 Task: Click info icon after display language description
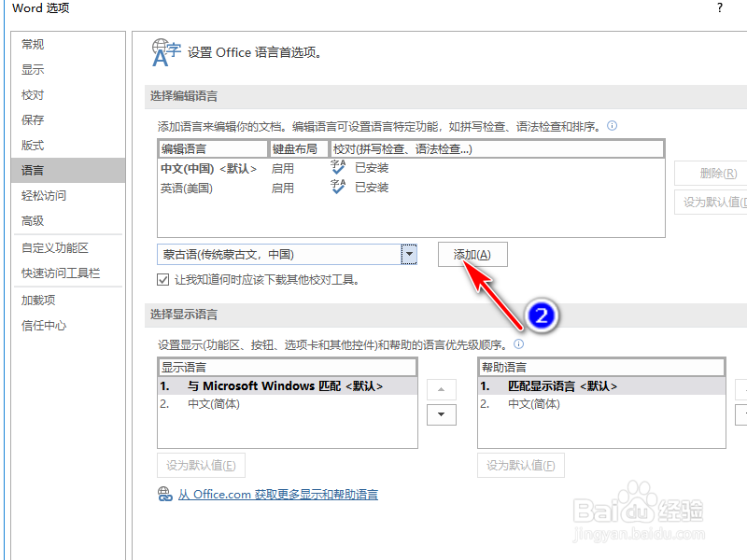(x=519, y=343)
